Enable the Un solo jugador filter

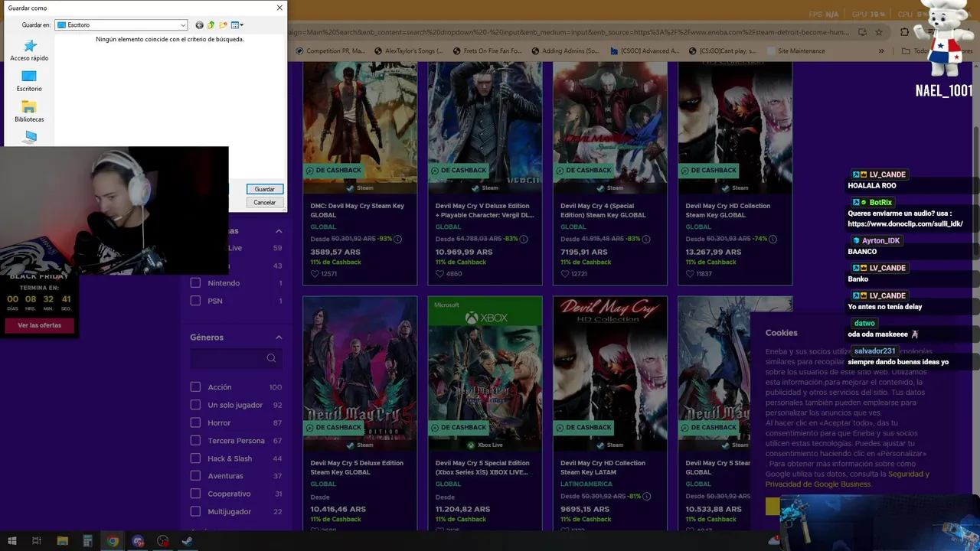pyautogui.click(x=195, y=405)
